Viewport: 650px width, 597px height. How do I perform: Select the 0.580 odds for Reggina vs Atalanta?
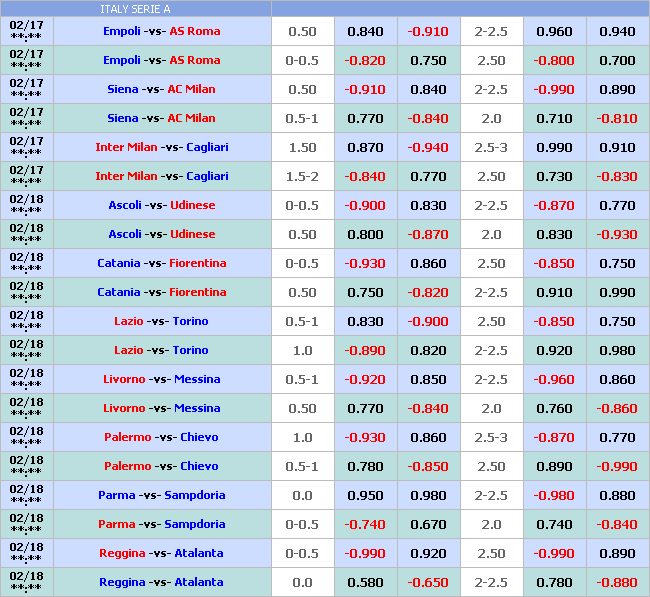365,582
